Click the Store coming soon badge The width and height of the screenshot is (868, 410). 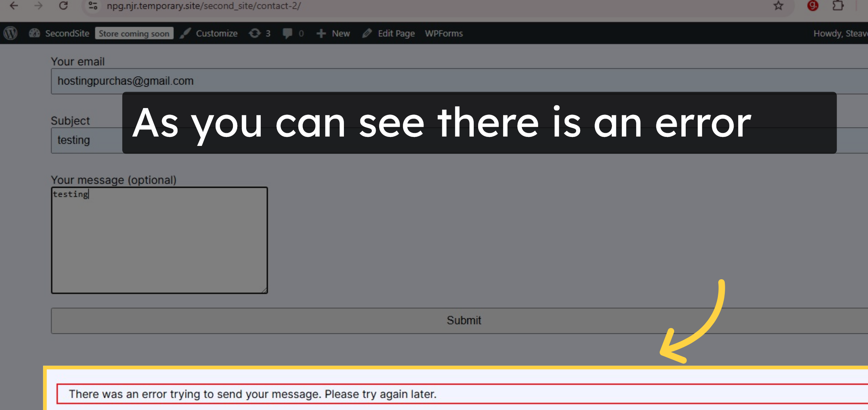click(x=134, y=33)
